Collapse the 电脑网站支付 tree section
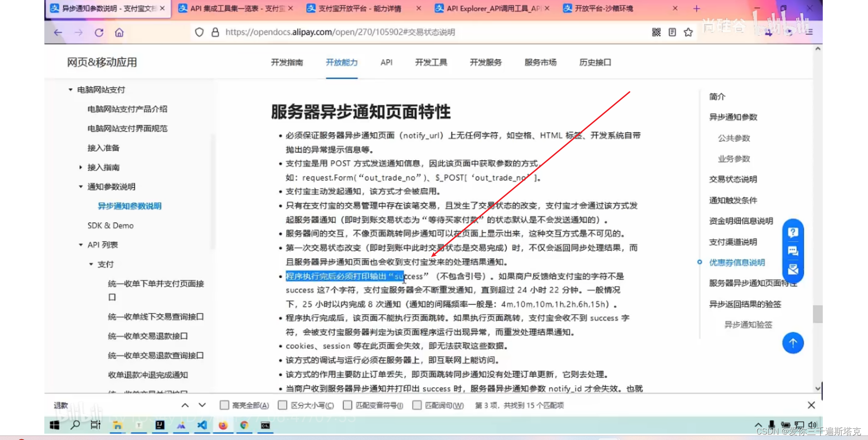Screen dimensions: 868x440 click(71, 90)
